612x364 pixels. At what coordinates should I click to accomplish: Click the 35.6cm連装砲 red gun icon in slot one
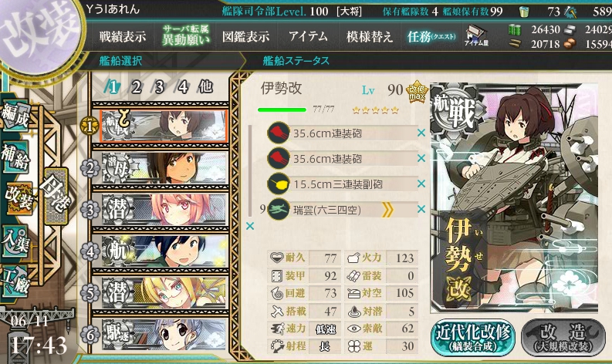coord(279,133)
